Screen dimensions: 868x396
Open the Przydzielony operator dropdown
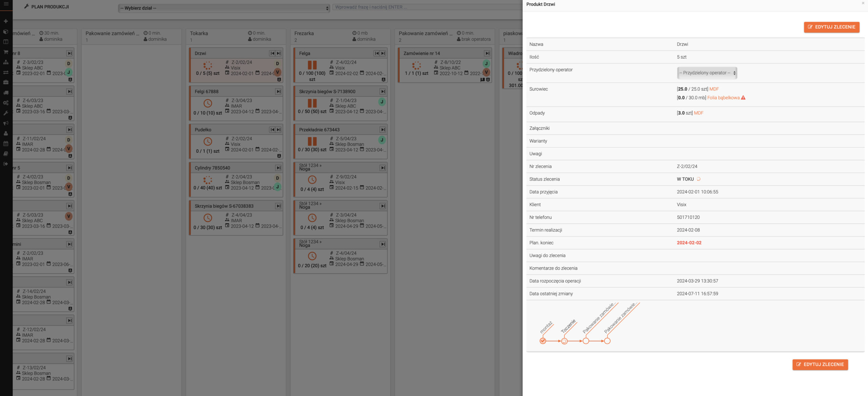[707, 73]
